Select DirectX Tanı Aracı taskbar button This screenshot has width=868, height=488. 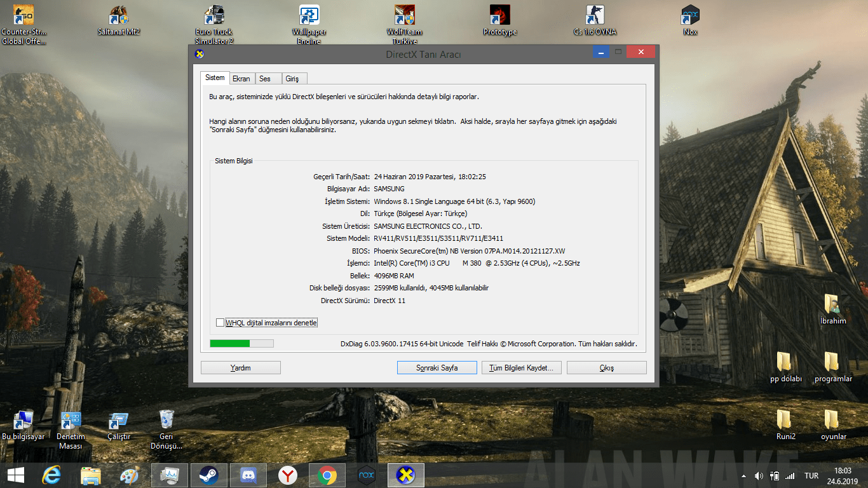point(406,475)
